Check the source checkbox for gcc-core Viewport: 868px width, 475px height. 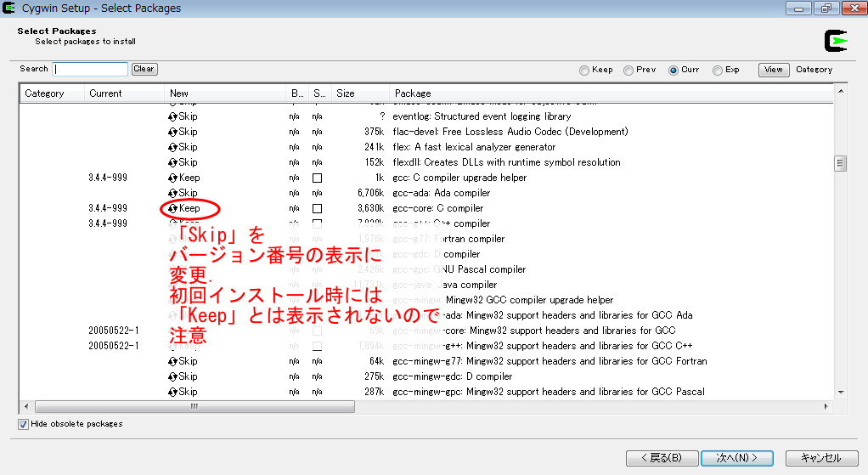pyautogui.click(x=317, y=209)
